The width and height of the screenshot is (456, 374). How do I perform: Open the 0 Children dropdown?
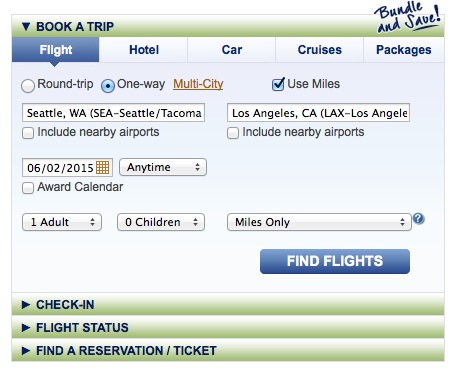(161, 222)
